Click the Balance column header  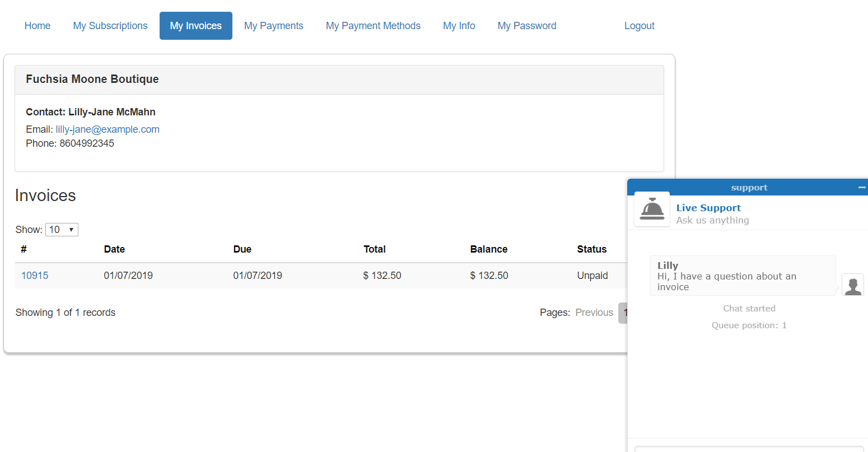[x=489, y=249]
